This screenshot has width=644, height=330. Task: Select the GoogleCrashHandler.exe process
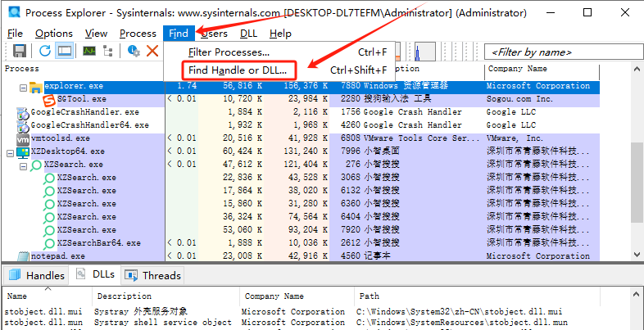(x=301, y=112)
